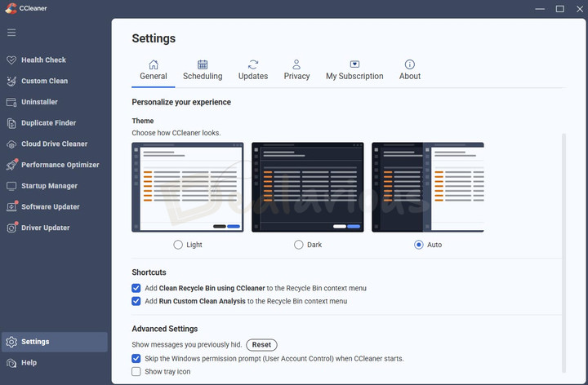The height and width of the screenshot is (385, 588).
Task: Uncheck Add Run Custom Clean Analysis option
Action: pyautogui.click(x=136, y=301)
